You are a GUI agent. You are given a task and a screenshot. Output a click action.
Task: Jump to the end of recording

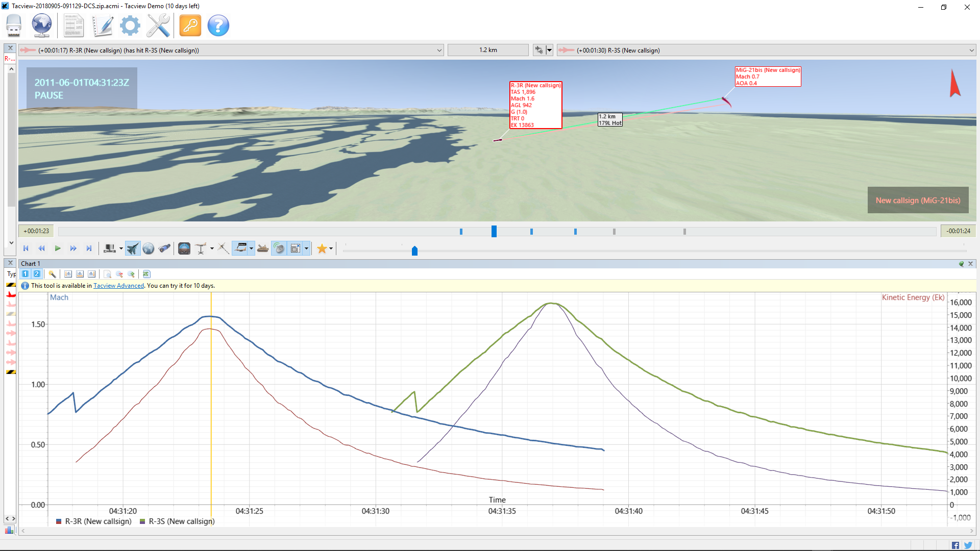89,248
